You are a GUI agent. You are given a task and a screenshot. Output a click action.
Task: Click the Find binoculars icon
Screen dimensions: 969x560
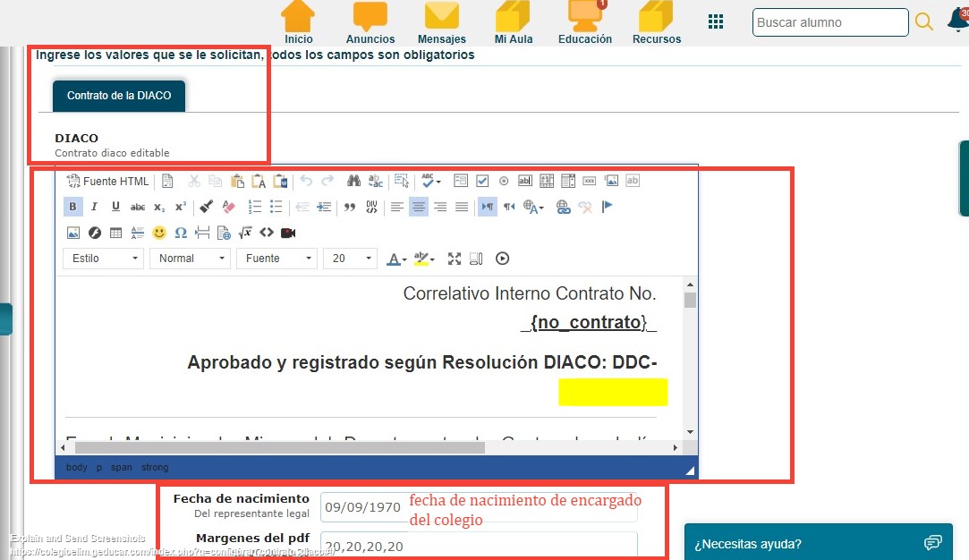pyautogui.click(x=353, y=181)
